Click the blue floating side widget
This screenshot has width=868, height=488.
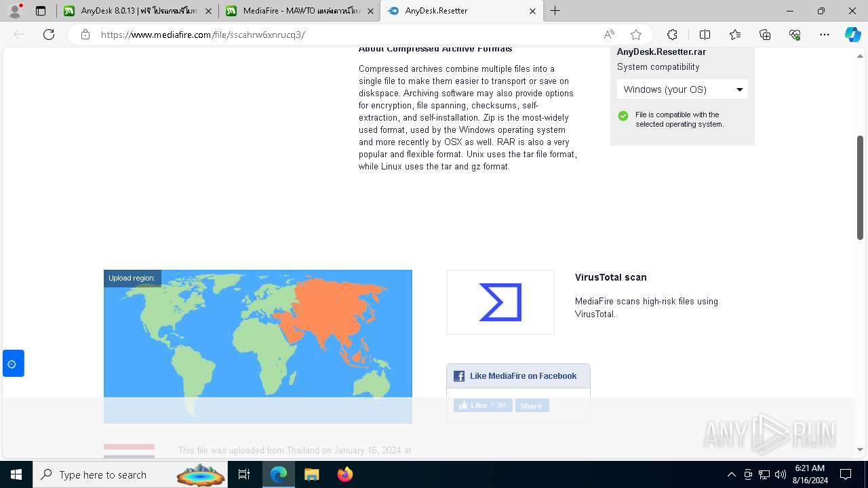(13, 363)
